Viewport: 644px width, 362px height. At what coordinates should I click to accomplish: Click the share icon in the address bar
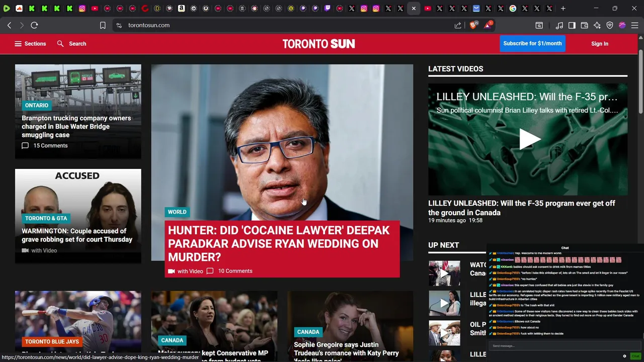pyautogui.click(x=458, y=25)
